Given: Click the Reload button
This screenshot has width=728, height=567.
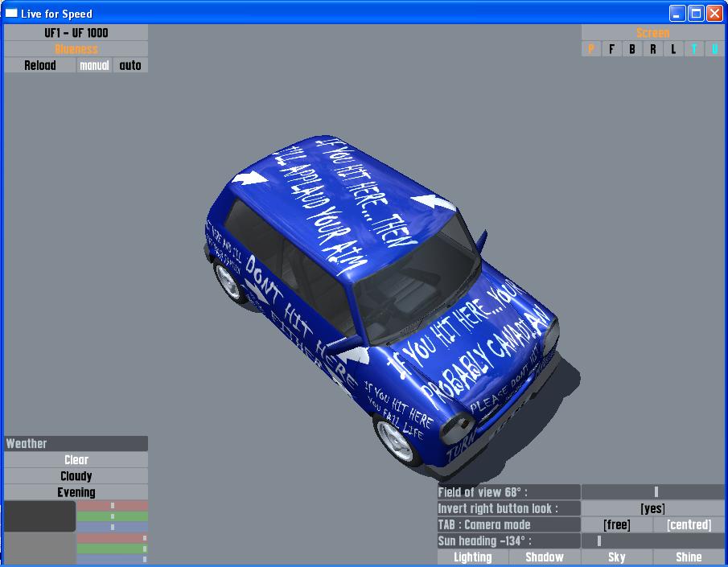Looking at the screenshot, I should (x=39, y=65).
